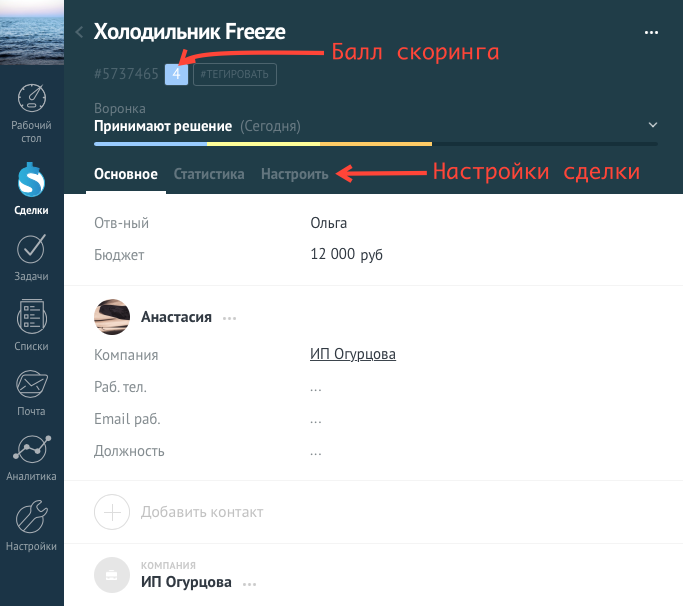Screen dimensions: 683x606
Task: Edit the Бюджет value 12 000 руб
Action: 346,254
